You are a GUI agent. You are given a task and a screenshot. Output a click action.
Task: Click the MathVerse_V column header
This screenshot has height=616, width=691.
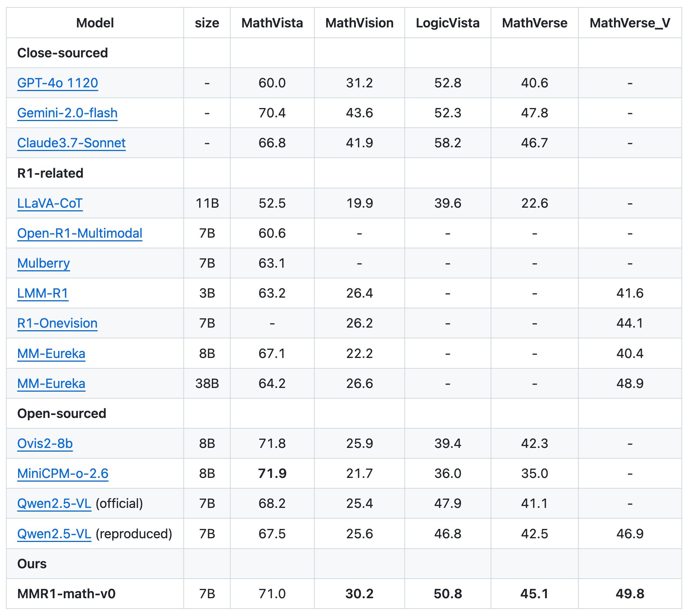click(630, 23)
